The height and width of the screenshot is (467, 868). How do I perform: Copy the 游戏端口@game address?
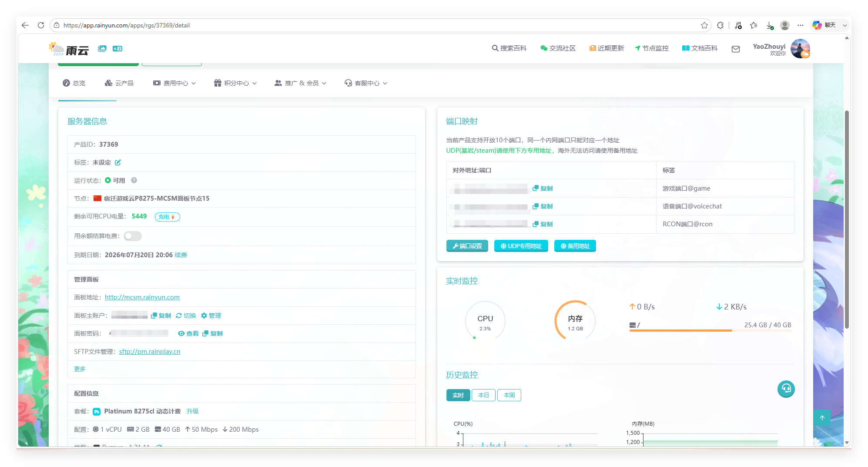pos(543,188)
